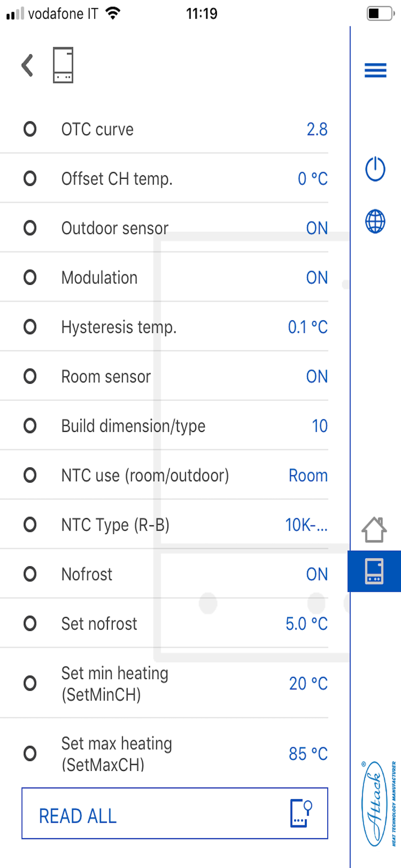The height and width of the screenshot is (868, 401).
Task: Tap the back arrow chevron
Action: pos(28,66)
